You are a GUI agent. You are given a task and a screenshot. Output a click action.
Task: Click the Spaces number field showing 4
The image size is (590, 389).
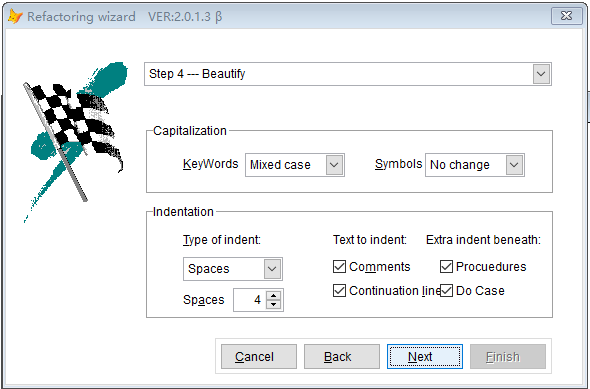[x=249, y=300]
